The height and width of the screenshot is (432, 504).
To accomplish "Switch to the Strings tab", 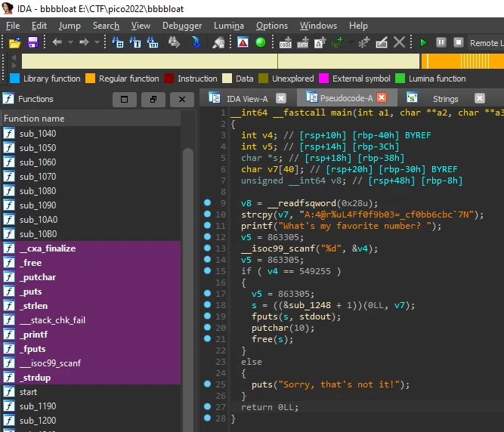I will point(445,99).
